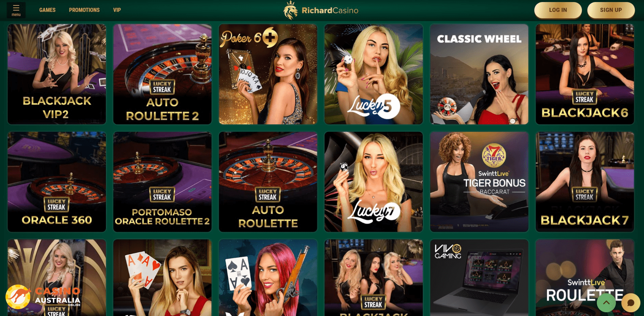Select the Oracle 360 roulette game
This screenshot has height=316, width=644.
(x=57, y=182)
